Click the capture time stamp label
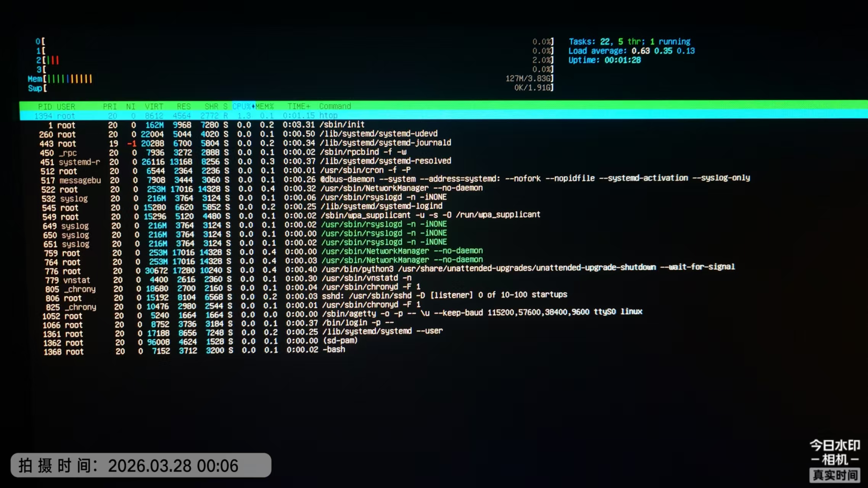Viewport: 868px width, 488px height. [141, 465]
